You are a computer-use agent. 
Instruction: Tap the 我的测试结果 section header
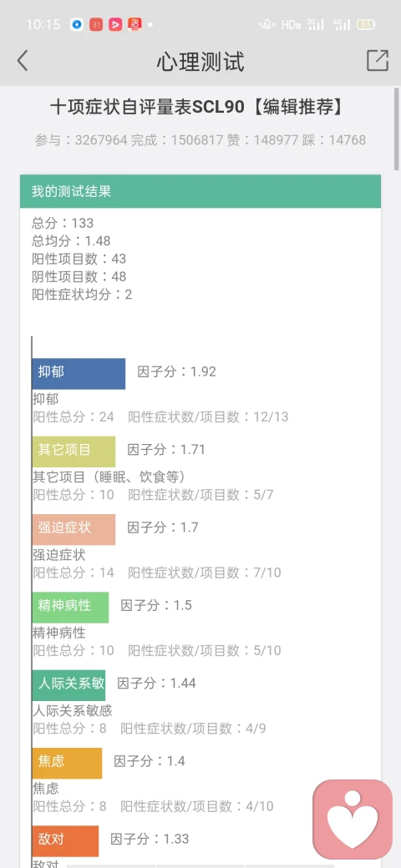tap(200, 191)
